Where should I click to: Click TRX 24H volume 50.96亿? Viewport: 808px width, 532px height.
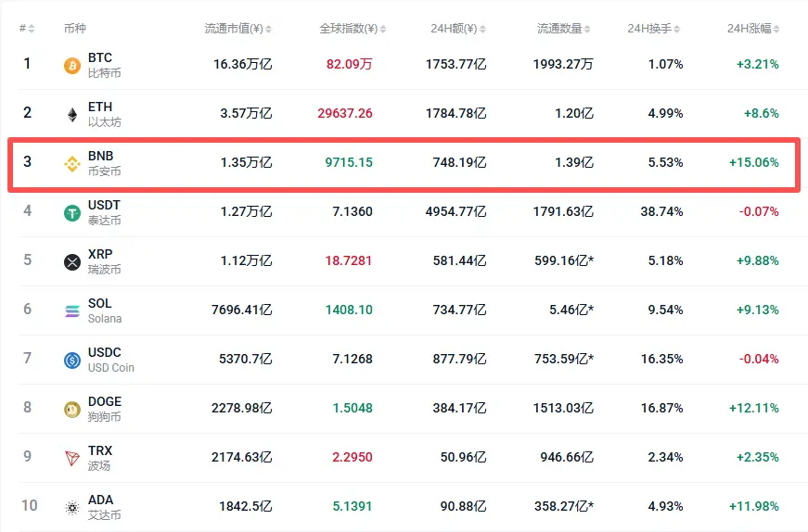tap(463, 457)
